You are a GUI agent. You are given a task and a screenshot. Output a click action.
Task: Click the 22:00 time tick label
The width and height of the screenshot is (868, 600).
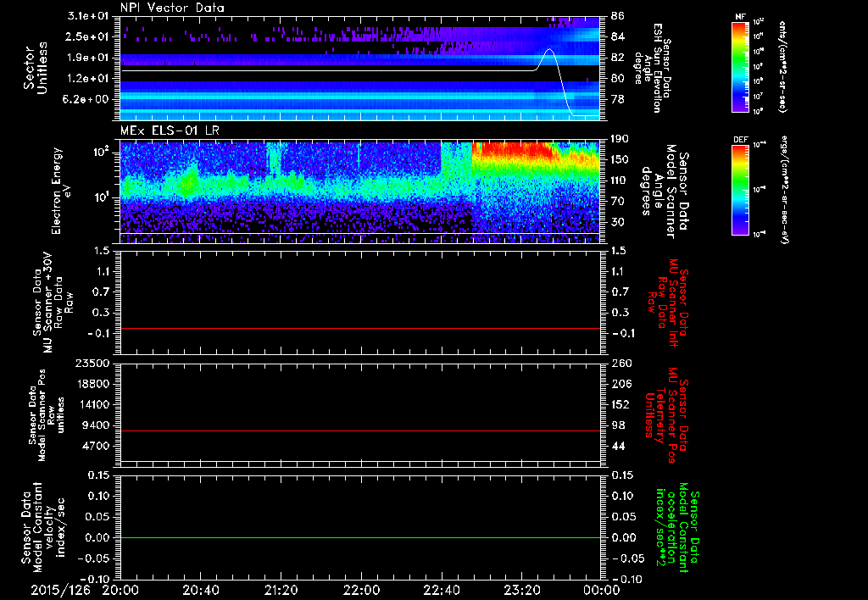click(x=362, y=588)
